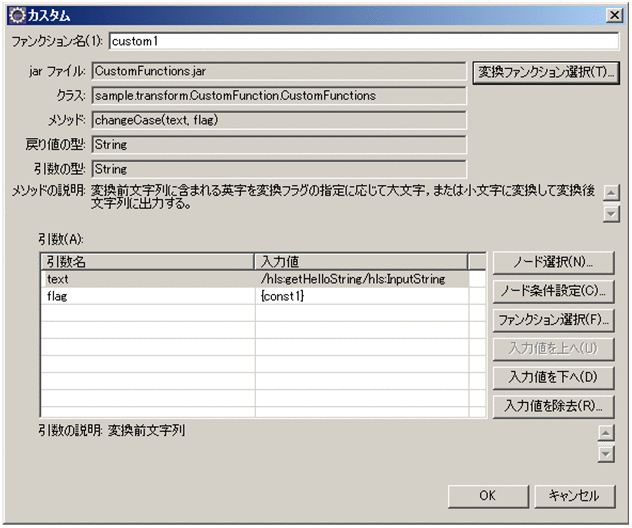This screenshot has width=632, height=528.
Task: Open ノード選択(N)... button
Action: point(553,263)
